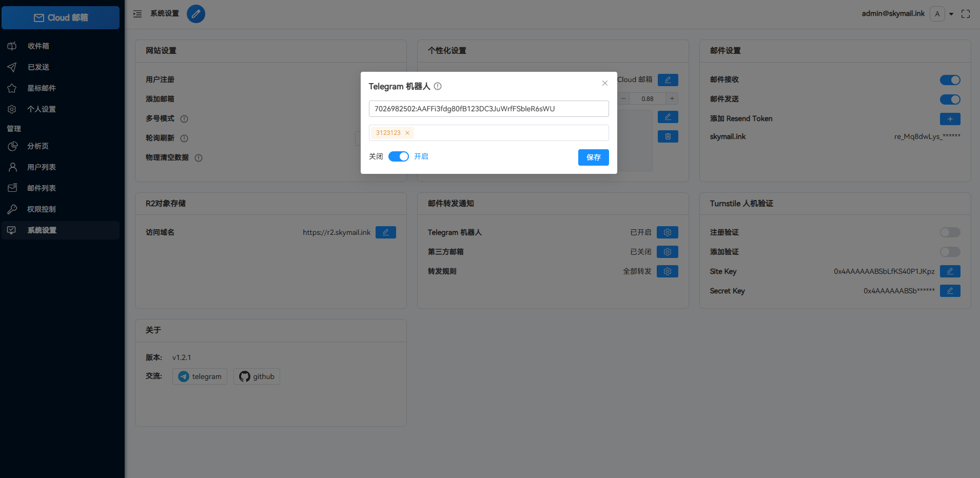
Task: Open 第三方邮箱 gear settings icon
Action: coord(667,252)
